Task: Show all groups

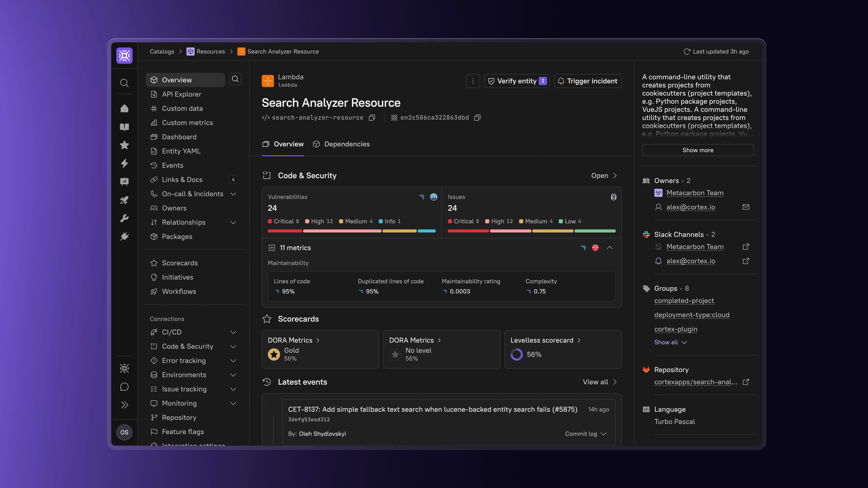Action: coord(670,342)
